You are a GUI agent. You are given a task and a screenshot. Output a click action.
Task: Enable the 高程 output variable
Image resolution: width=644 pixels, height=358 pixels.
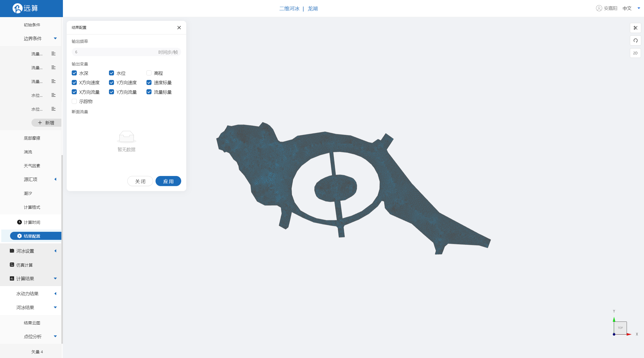point(149,73)
